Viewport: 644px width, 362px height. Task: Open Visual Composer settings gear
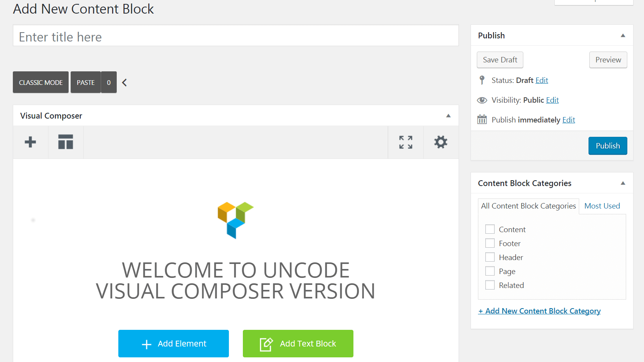pyautogui.click(x=441, y=142)
